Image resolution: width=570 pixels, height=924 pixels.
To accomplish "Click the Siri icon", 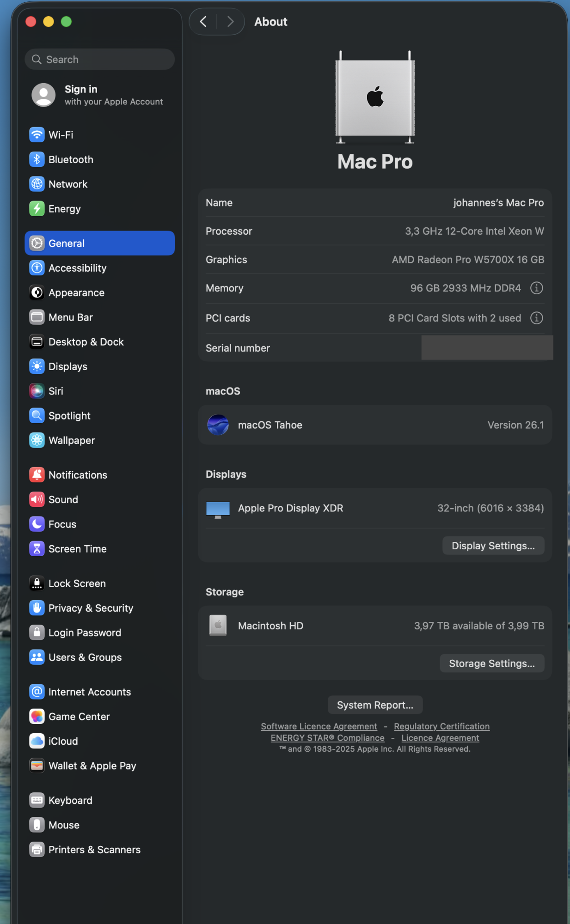I will click(x=37, y=391).
